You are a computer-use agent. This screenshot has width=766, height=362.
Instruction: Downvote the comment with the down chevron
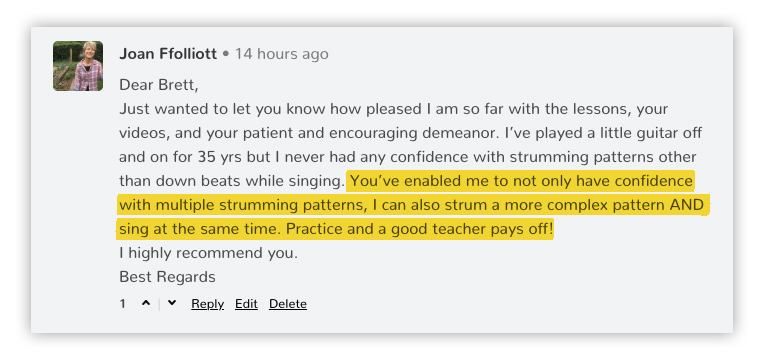171,303
